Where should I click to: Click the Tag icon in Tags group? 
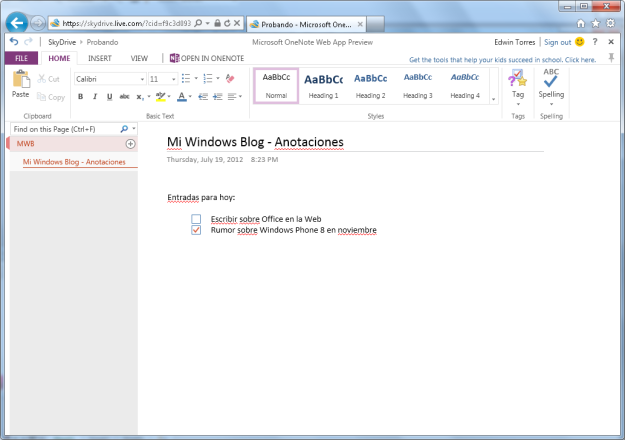coord(518,78)
